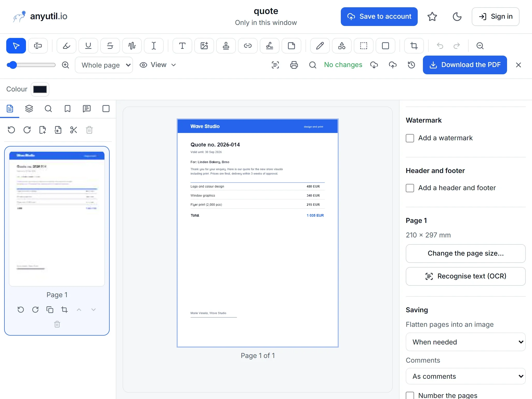Pick the highlighter tool
The image size is (532, 399).
point(66,46)
